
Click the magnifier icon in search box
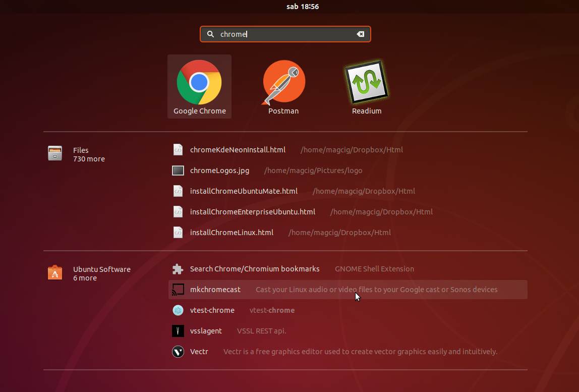pos(210,34)
